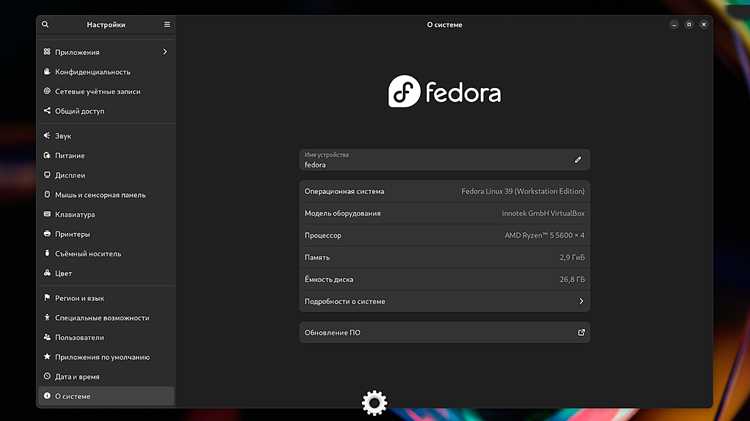
Task: Go to Мышь и сенсорная панель
Action: click(x=106, y=194)
